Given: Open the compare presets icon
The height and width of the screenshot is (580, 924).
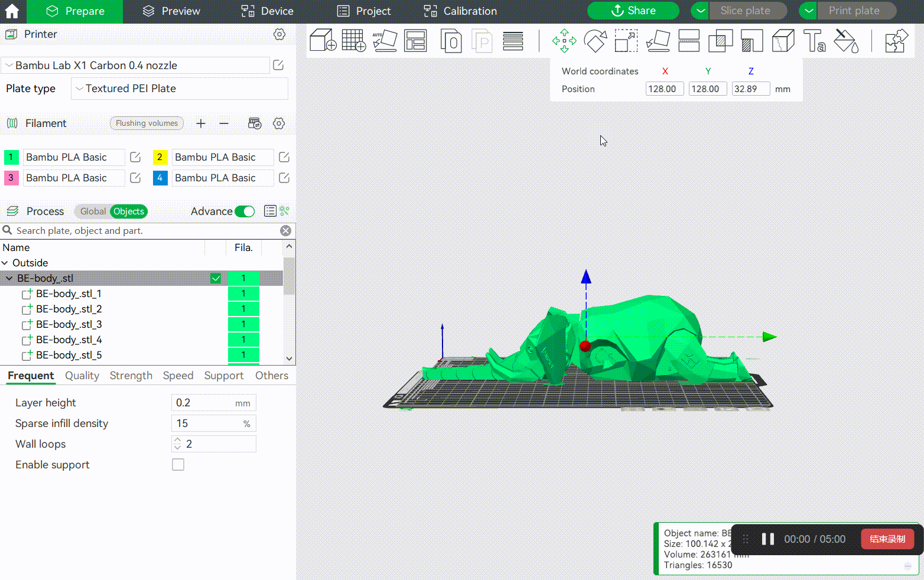Looking at the screenshot, I should [285, 211].
